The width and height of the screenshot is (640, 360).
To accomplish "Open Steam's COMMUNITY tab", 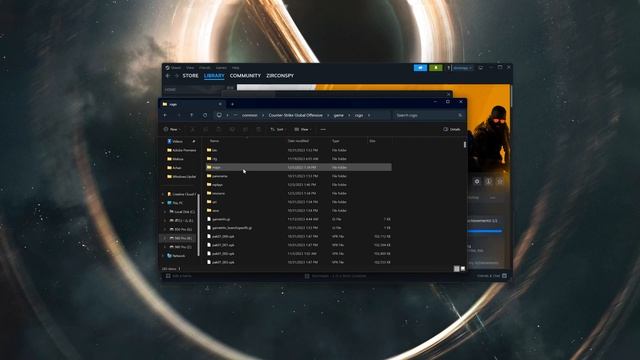I will [245, 76].
